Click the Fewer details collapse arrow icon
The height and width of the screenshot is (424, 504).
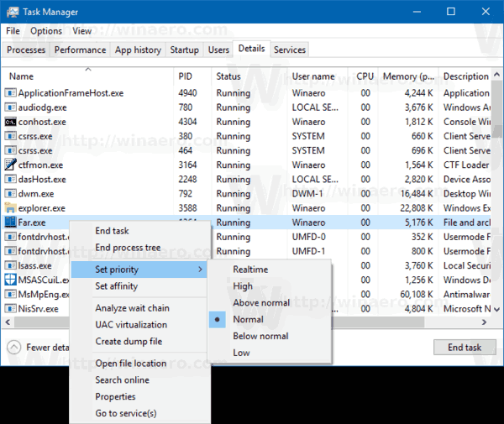click(13, 348)
